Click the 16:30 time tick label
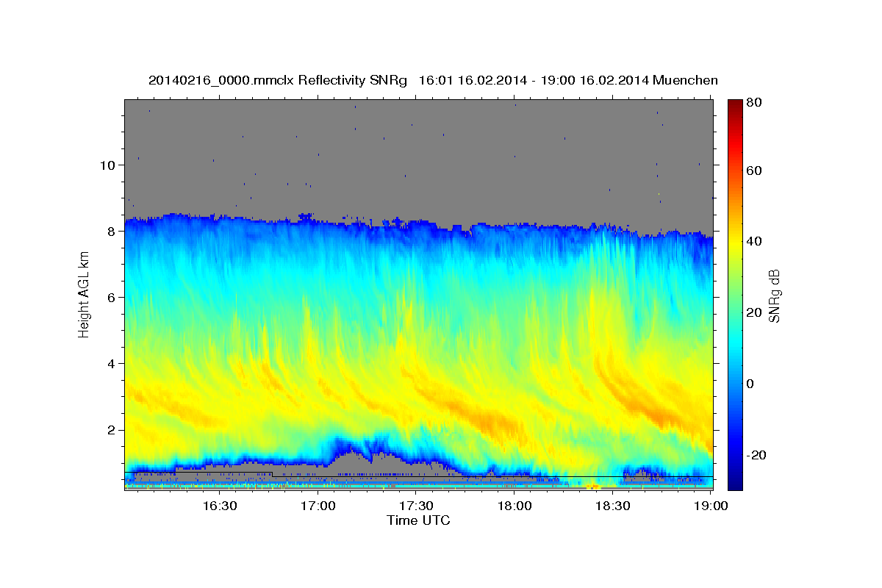 tap(220, 506)
